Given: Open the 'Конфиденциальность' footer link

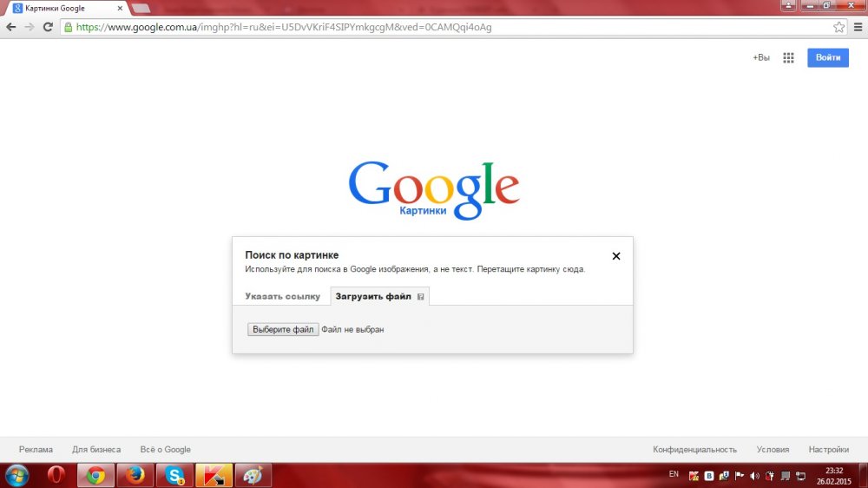Looking at the screenshot, I should tap(694, 450).
